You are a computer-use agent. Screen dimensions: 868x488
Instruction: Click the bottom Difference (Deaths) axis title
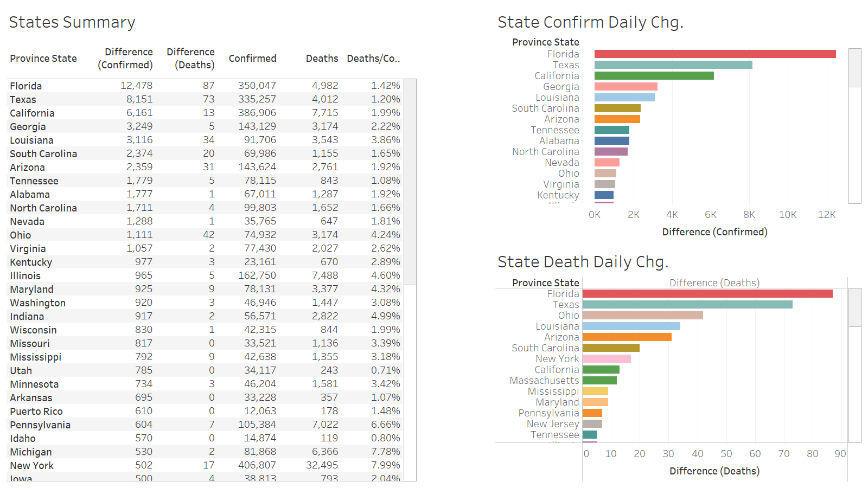click(x=714, y=471)
